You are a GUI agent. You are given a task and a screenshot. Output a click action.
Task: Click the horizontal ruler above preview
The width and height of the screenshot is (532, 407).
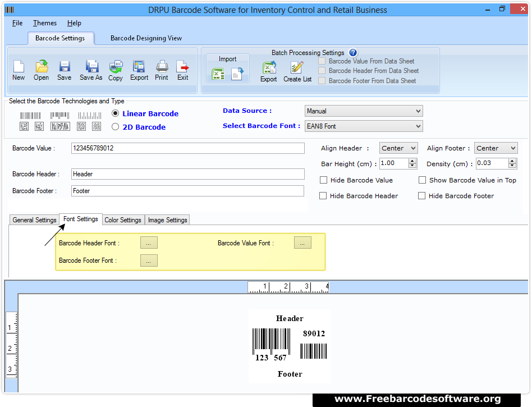(x=288, y=287)
